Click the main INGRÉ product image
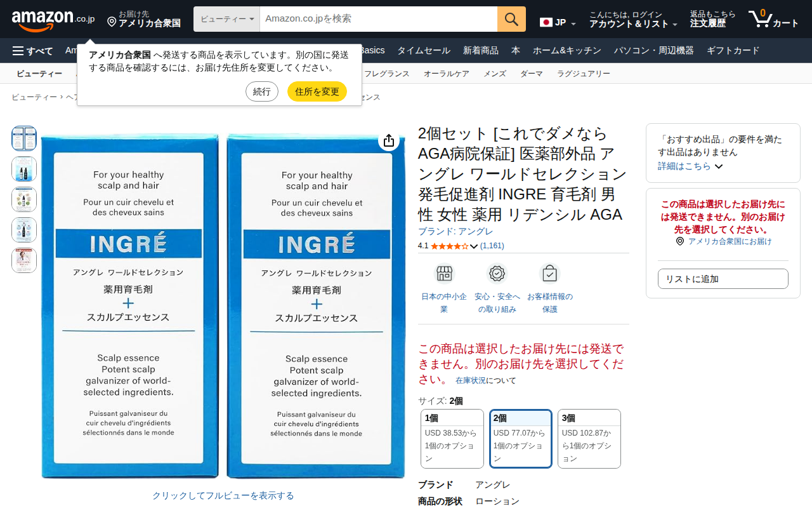The width and height of the screenshot is (812, 508). click(223, 305)
